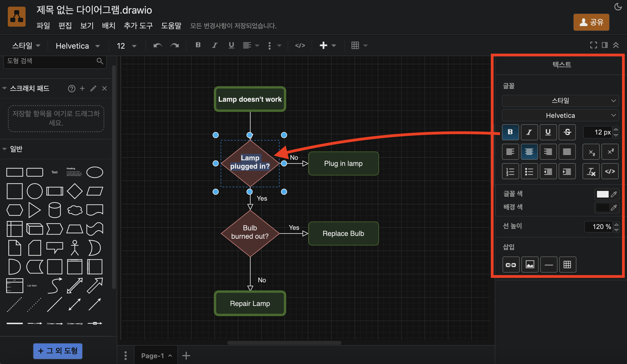Click the 그 외 도형 button
627x364 pixels.
pyautogui.click(x=58, y=351)
